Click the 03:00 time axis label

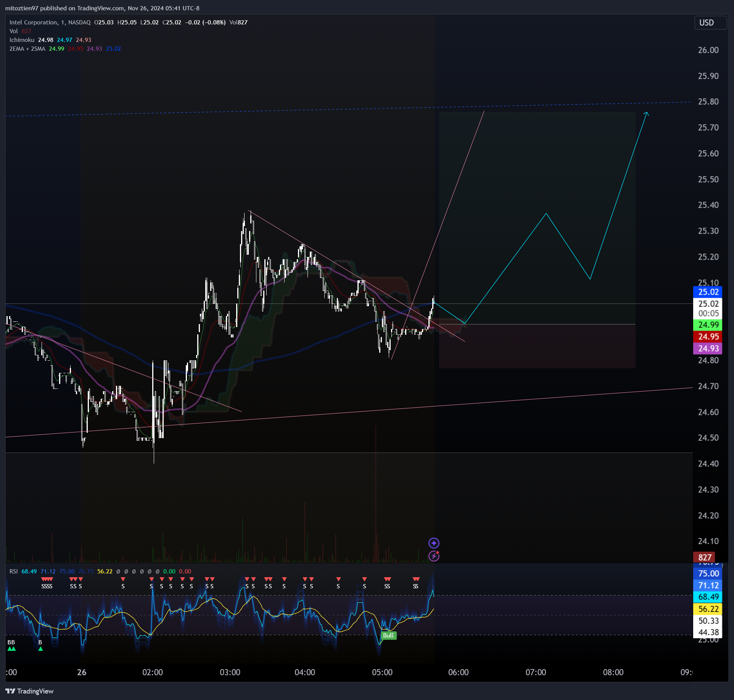[x=230, y=672]
